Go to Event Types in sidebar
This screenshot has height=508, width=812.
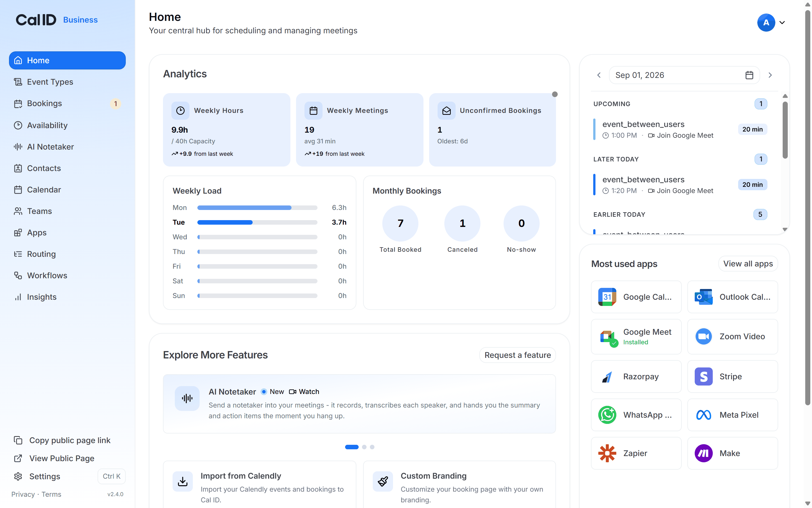tap(67, 82)
